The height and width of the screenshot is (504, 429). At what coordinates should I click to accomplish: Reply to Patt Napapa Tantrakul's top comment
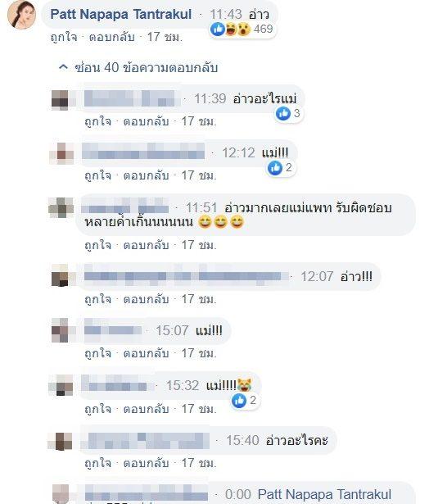pos(111,37)
